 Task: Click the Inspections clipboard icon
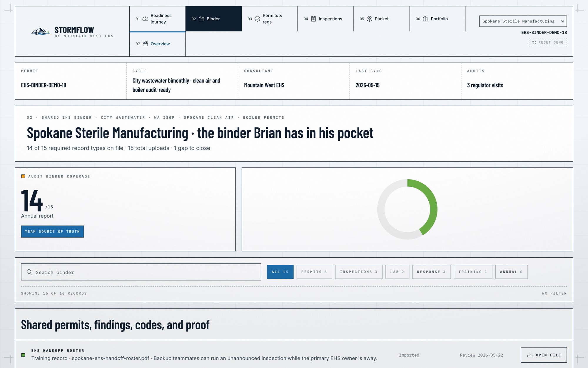313,19
